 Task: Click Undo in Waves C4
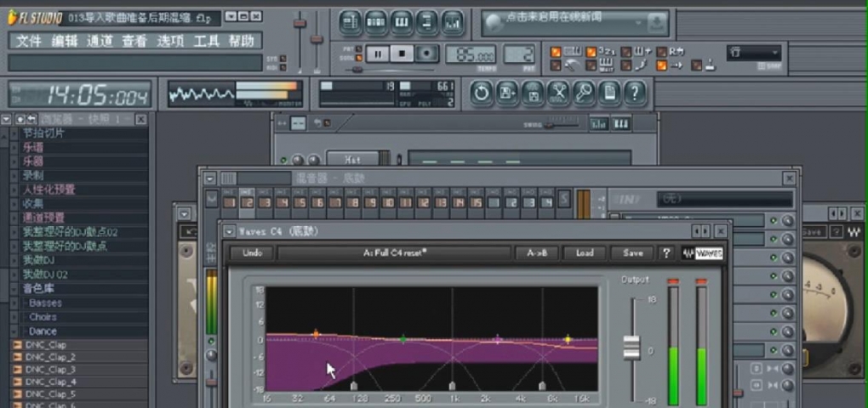pyautogui.click(x=253, y=253)
